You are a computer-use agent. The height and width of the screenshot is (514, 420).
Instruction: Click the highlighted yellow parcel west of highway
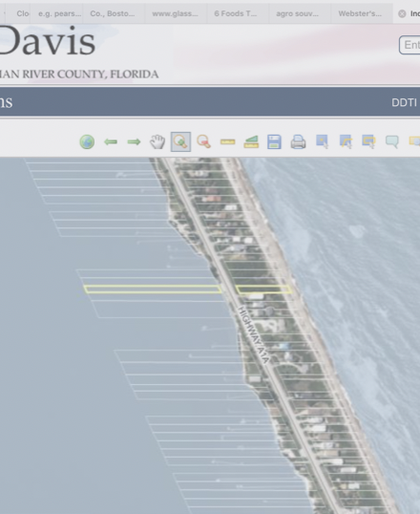click(153, 289)
